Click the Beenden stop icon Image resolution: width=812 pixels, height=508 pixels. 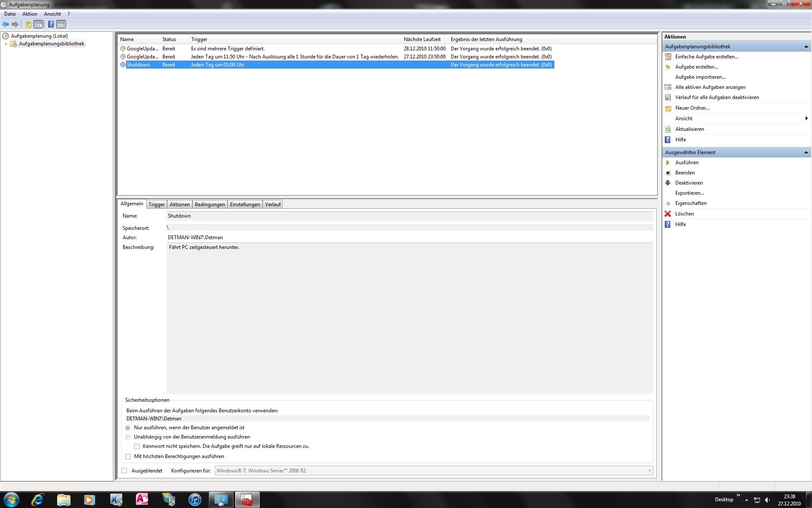click(x=668, y=173)
